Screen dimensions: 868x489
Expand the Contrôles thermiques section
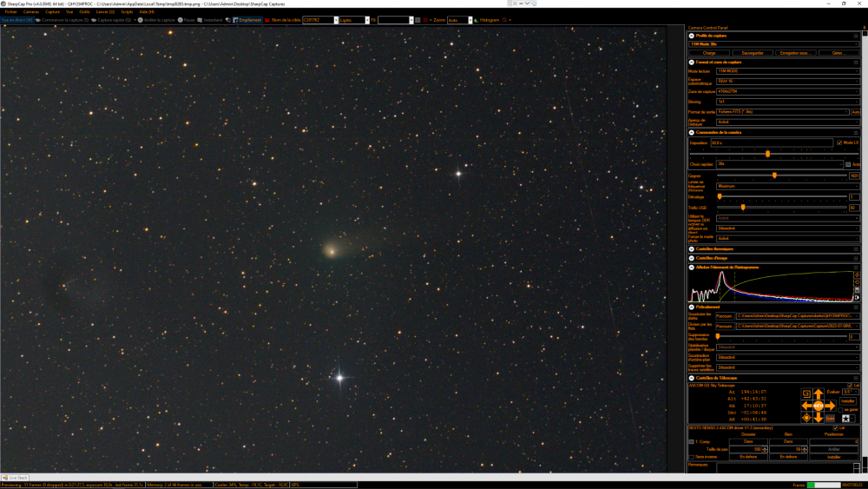click(692, 248)
